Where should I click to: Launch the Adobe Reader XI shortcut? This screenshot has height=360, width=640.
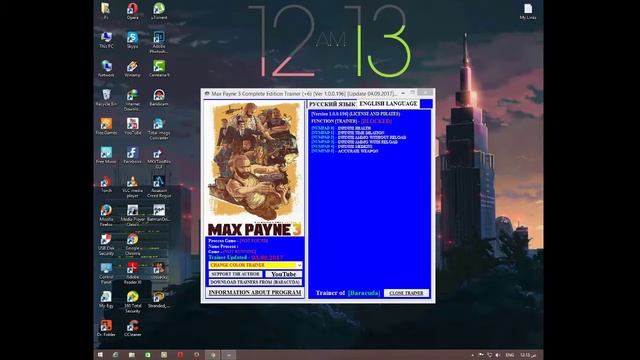pyautogui.click(x=132, y=273)
